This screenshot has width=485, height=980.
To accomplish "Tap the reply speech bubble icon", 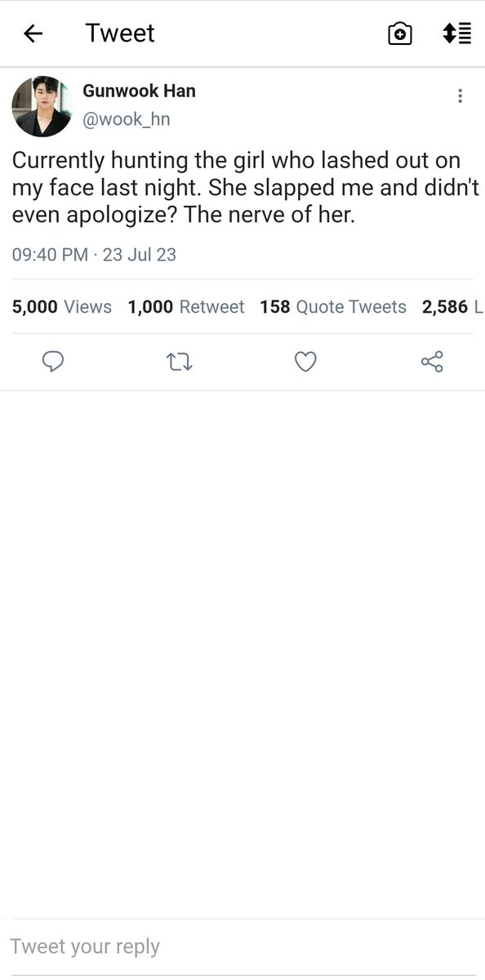I will (53, 361).
